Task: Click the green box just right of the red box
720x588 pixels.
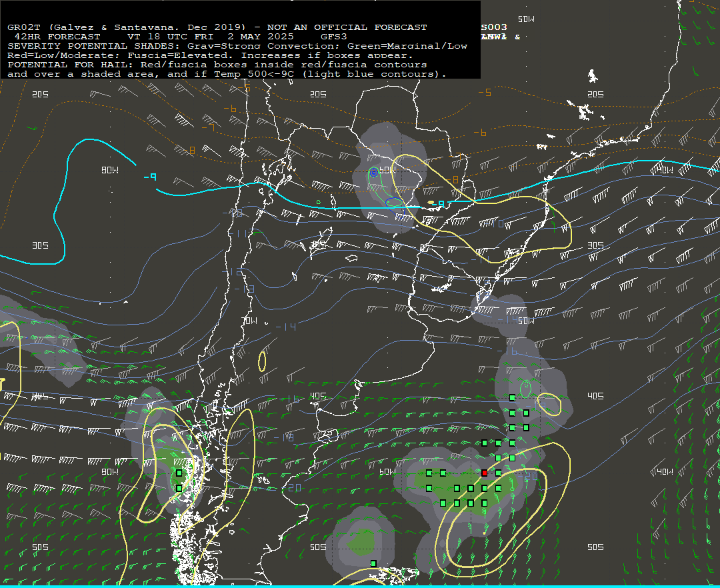Action: click(498, 473)
